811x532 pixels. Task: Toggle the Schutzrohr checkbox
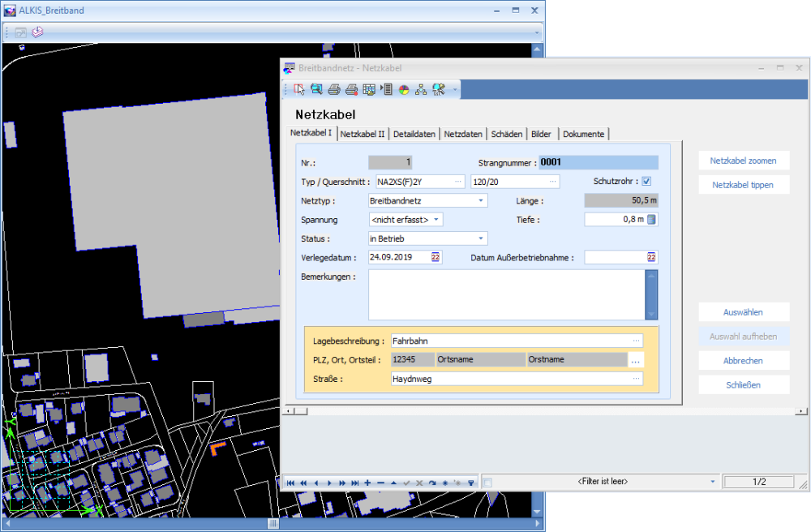click(646, 182)
